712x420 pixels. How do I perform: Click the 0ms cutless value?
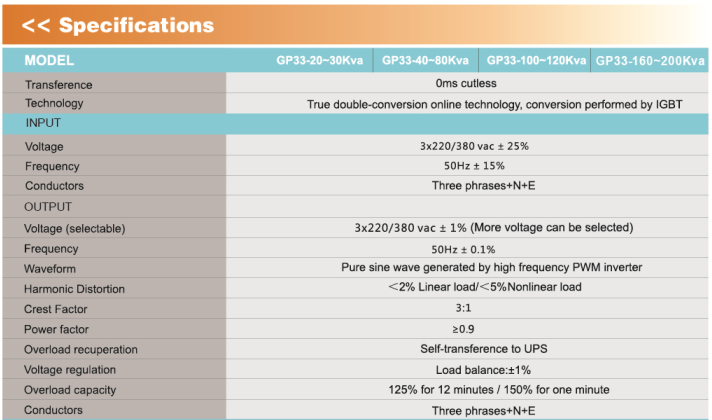(466, 83)
